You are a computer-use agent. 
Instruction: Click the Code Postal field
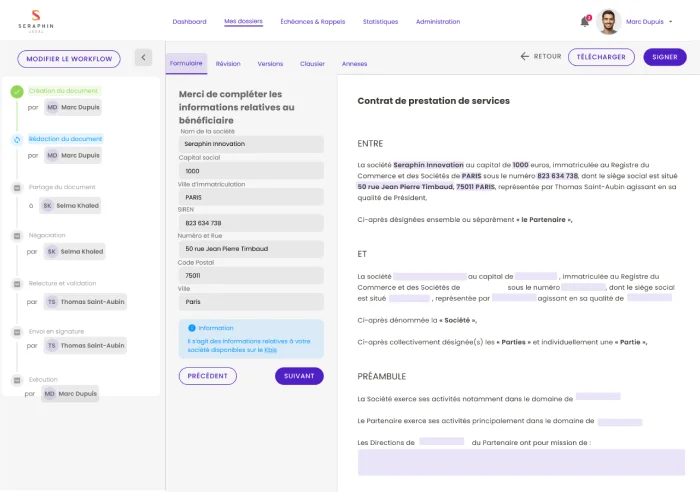(x=251, y=275)
